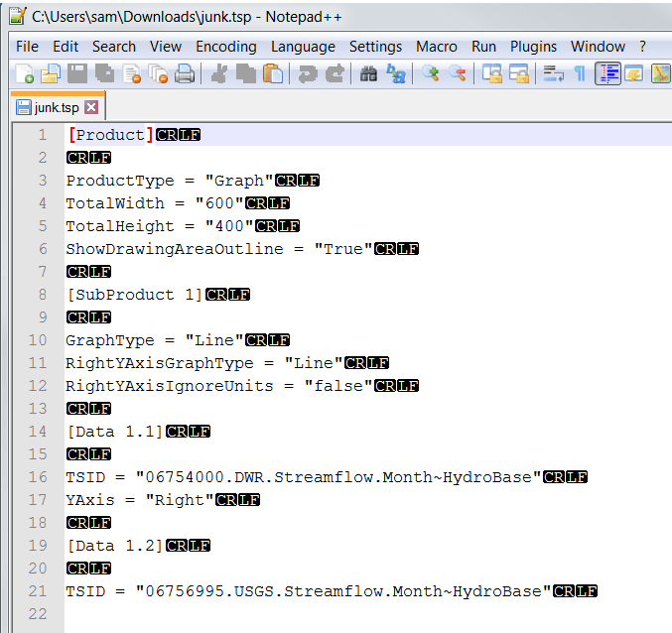Open Find with the binoculars icon
The image size is (672, 633).
[x=368, y=73]
